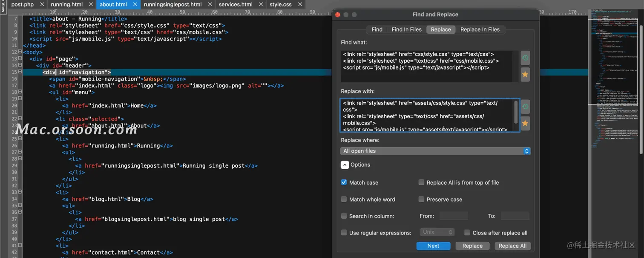The width and height of the screenshot is (644, 258).
Task: Click line number 42 in gutter
Action: [14, 252]
